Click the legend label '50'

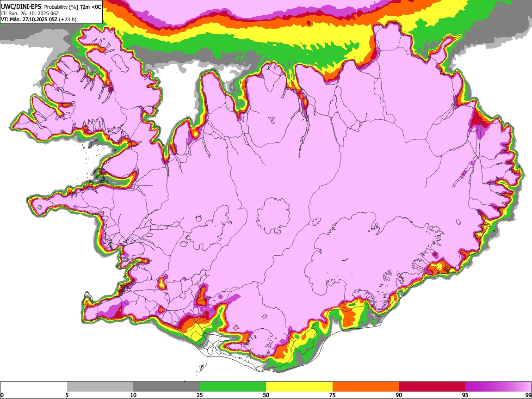pyautogui.click(x=266, y=395)
